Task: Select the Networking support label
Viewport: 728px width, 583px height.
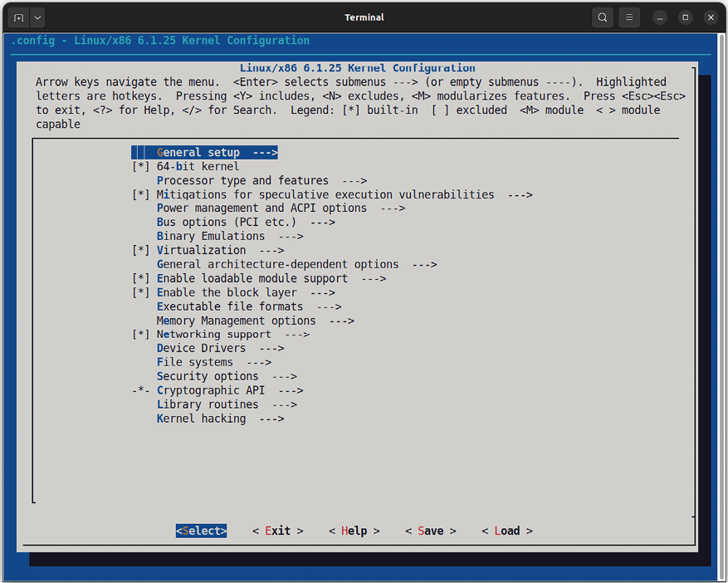Action: 213,334
